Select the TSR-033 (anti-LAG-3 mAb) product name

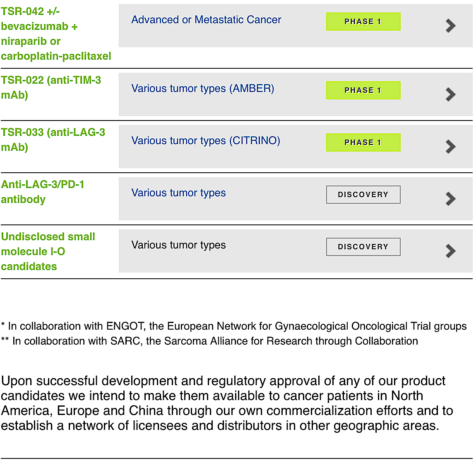click(x=53, y=140)
